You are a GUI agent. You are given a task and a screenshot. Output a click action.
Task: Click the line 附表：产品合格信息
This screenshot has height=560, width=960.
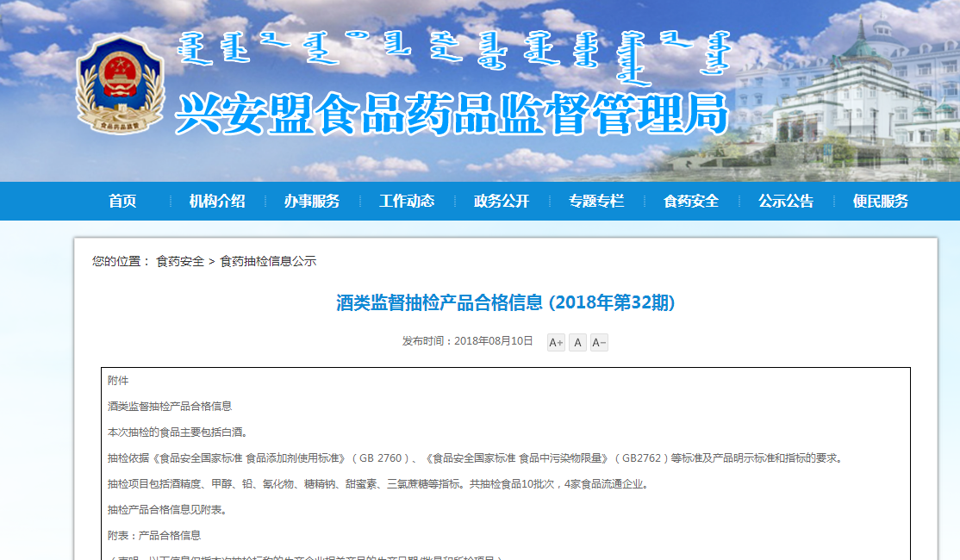click(154, 536)
